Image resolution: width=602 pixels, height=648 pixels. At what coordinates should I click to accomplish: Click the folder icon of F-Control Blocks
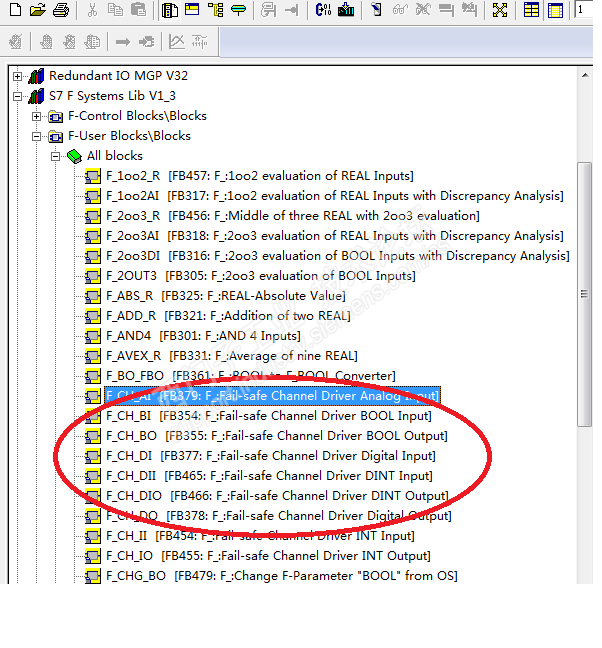(55, 117)
